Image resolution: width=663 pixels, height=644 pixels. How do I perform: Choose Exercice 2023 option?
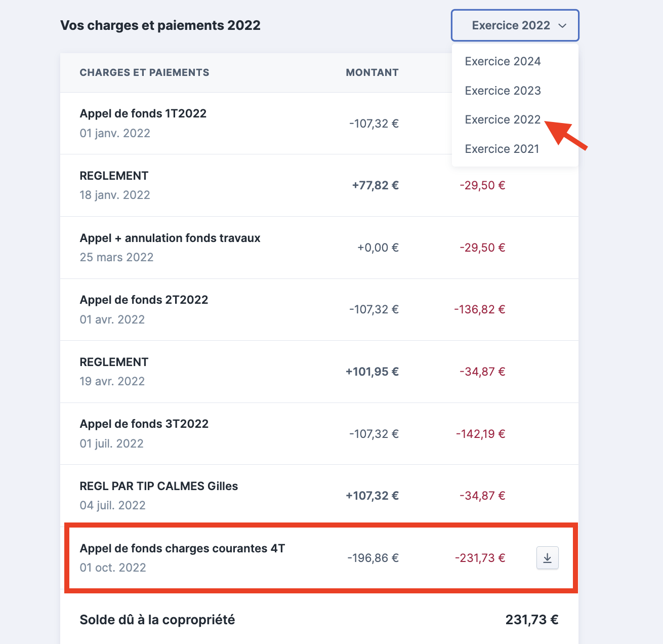coord(503,91)
